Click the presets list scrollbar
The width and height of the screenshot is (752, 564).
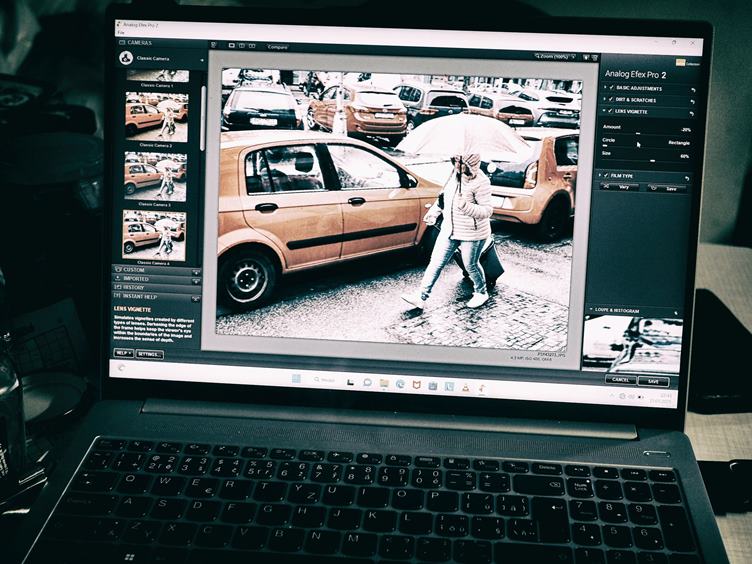(x=203, y=118)
